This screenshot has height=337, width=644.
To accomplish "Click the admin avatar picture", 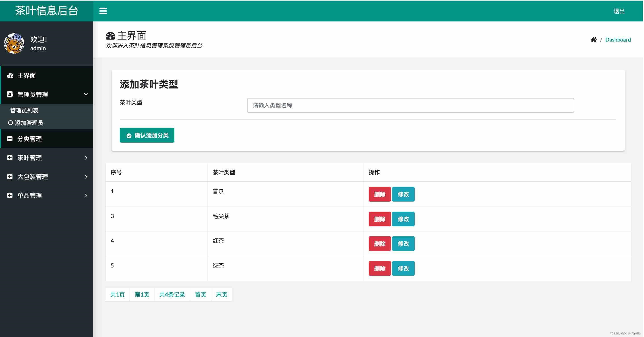I will pos(14,44).
